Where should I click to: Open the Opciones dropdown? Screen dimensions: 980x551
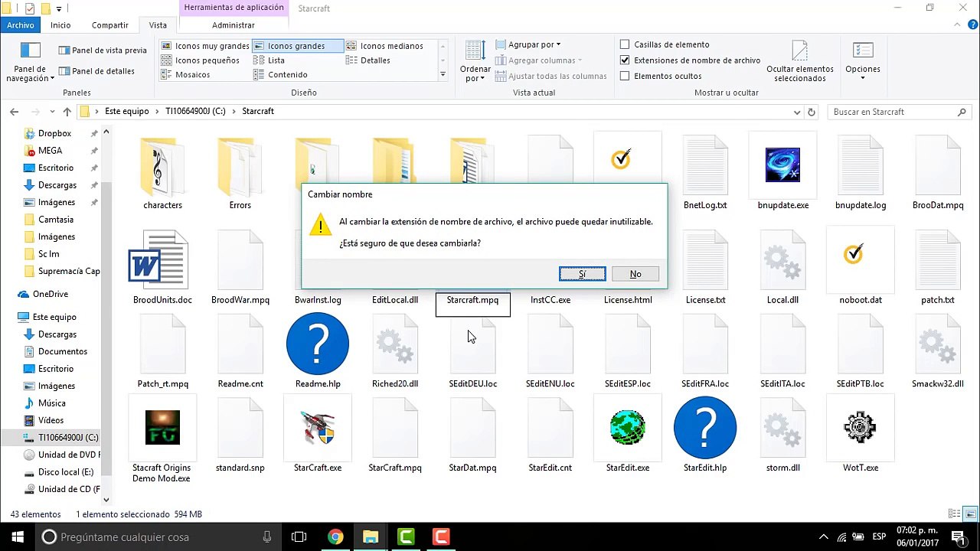click(x=863, y=61)
